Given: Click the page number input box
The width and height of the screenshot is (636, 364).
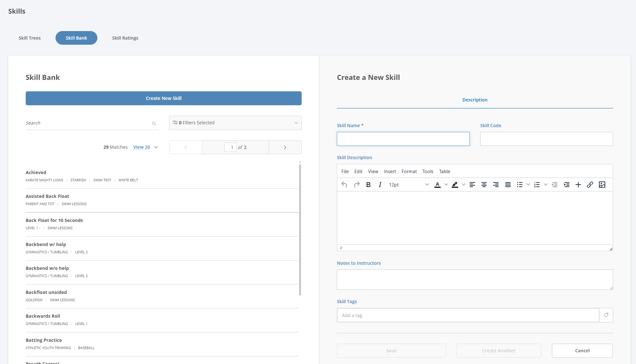Looking at the screenshot, I should (x=230, y=147).
